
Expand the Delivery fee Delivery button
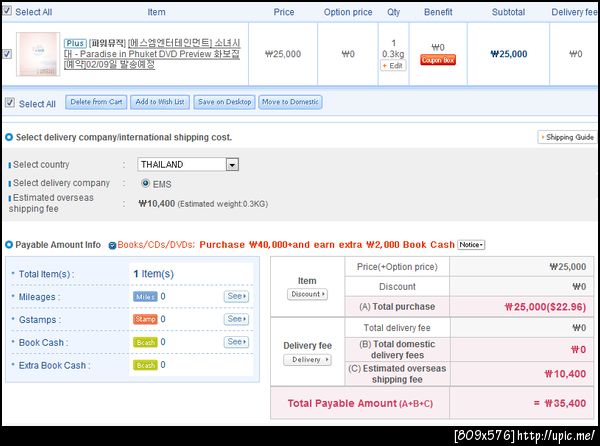307,360
